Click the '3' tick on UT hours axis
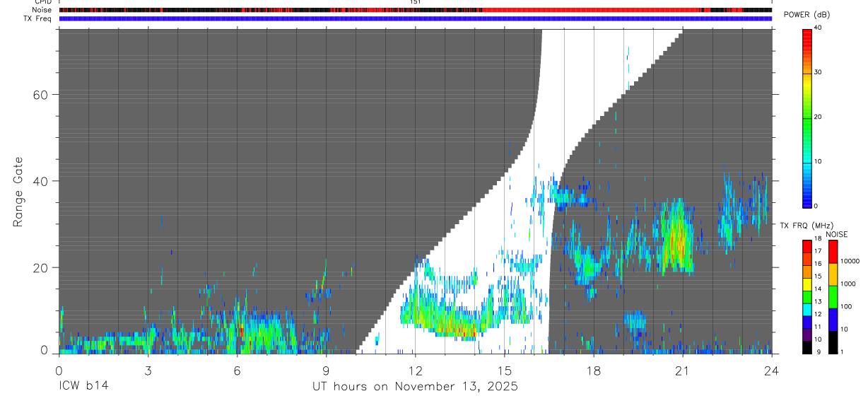This screenshot has width=868, height=401. click(x=148, y=370)
